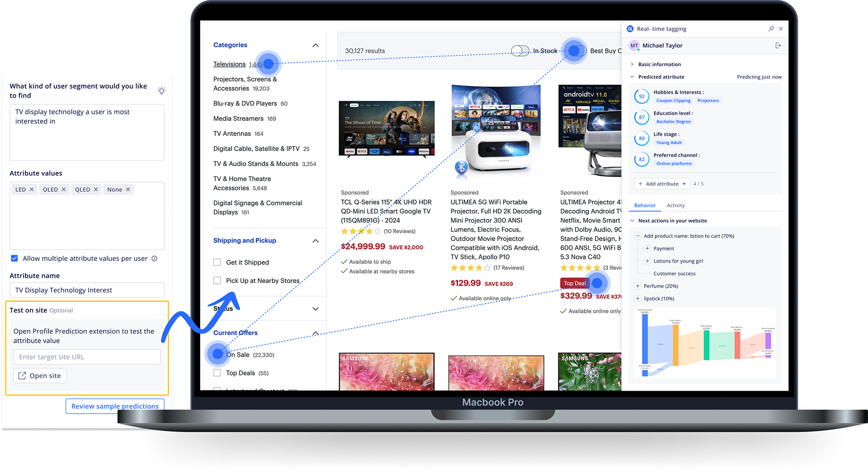
Task: Click the Preferred channel score 82 circle
Action: click(x=642, y=159)
